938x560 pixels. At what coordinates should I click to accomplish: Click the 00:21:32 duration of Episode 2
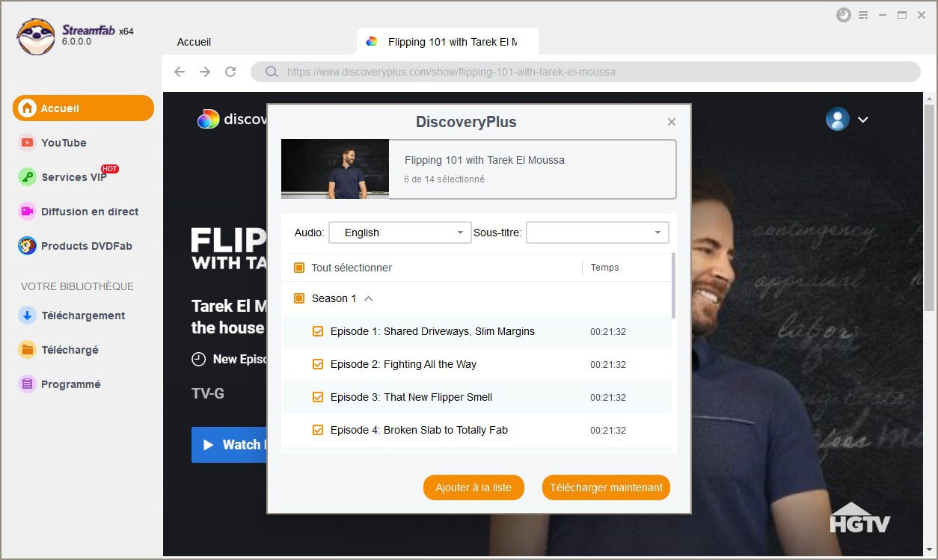(608, 365)
